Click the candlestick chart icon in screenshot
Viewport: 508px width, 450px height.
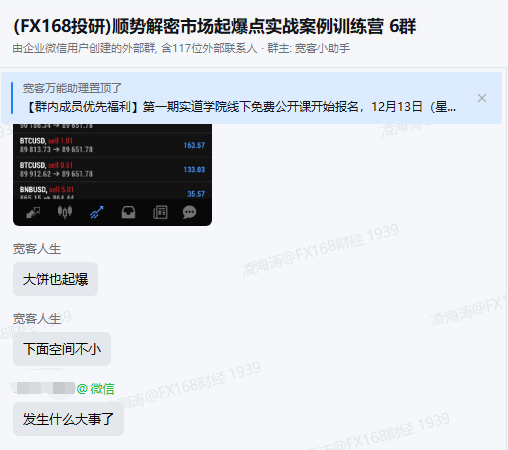coord(65,212)
